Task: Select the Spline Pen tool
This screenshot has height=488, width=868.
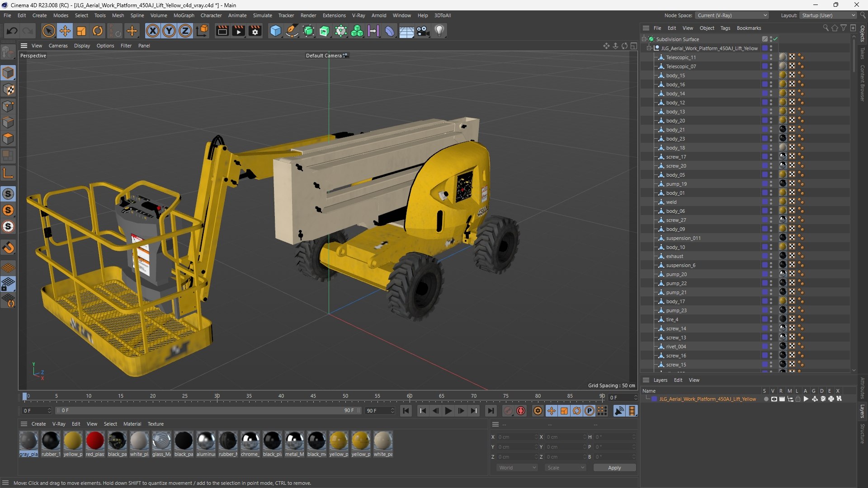Action: (x=292, y=31)
